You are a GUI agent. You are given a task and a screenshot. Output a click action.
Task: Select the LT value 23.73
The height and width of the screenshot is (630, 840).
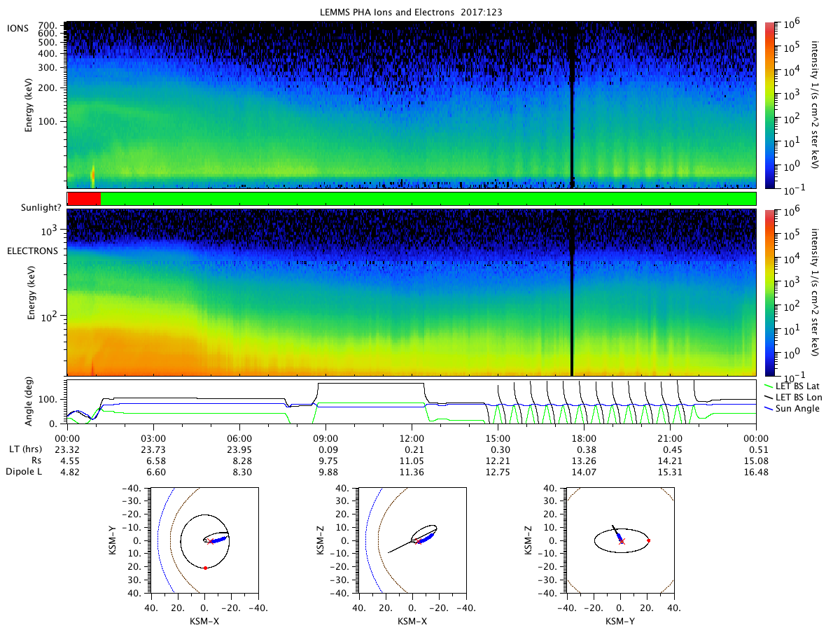pyautogui.click(x=153, y=449)
